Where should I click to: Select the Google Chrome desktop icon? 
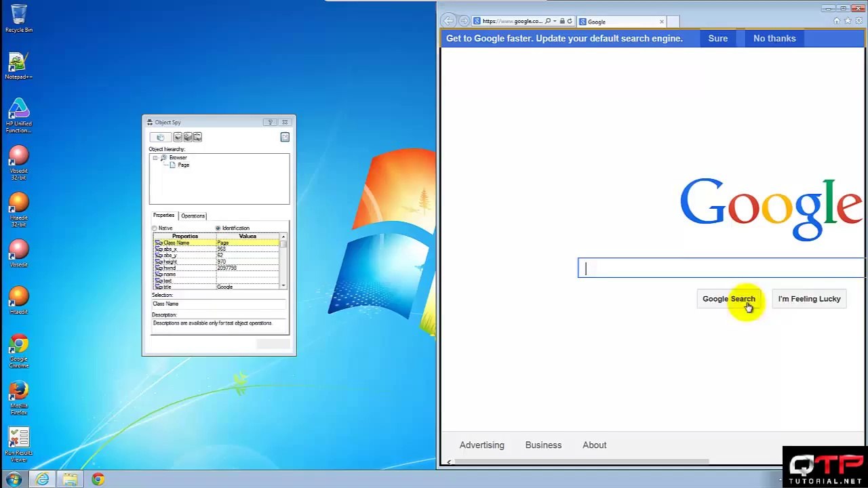pos(19,352)
